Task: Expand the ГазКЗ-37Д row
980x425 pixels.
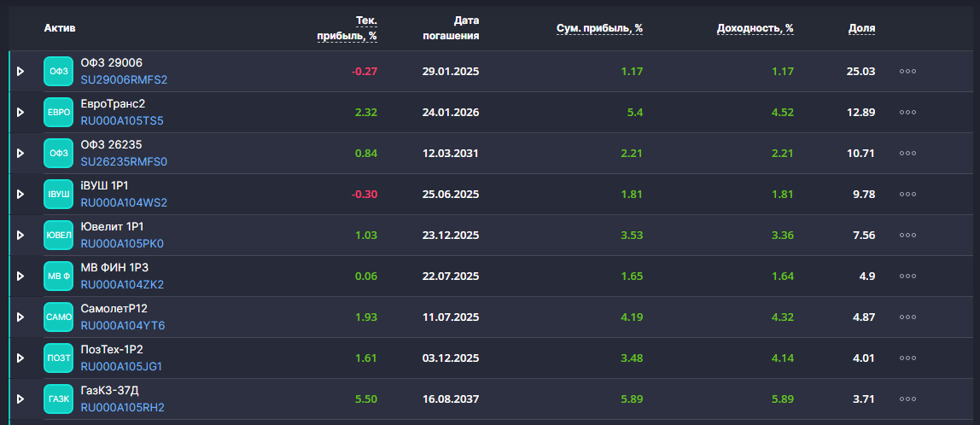Action: tap(20, 399)
